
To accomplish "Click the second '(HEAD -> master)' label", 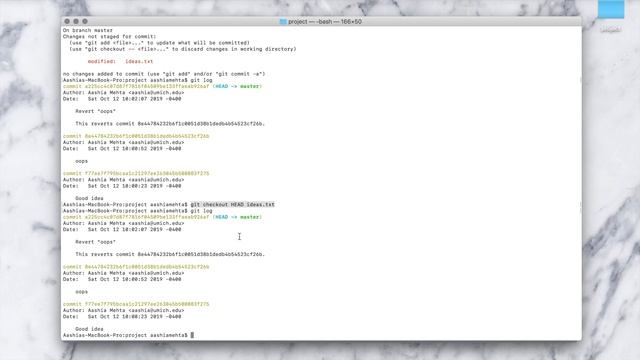I will click(237, 217).
